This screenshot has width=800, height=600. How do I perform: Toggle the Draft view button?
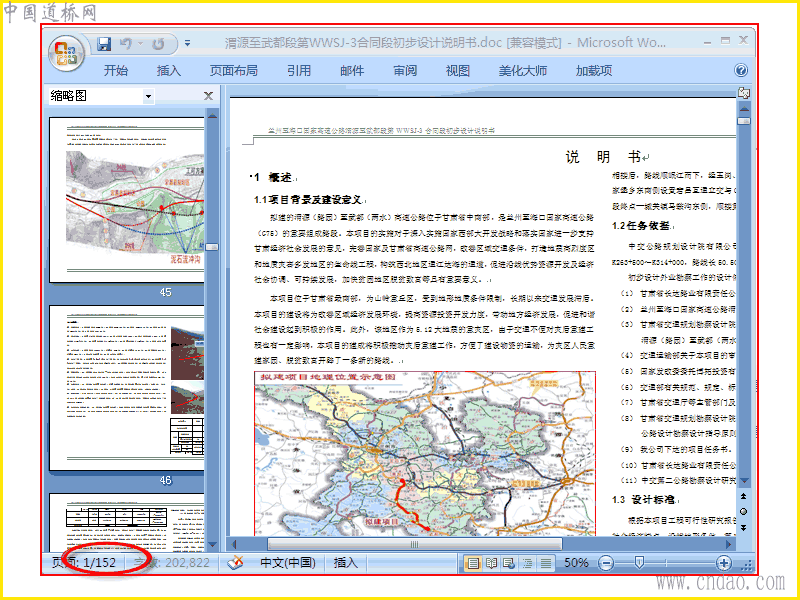pyautogui.click(x=546, y=563)
